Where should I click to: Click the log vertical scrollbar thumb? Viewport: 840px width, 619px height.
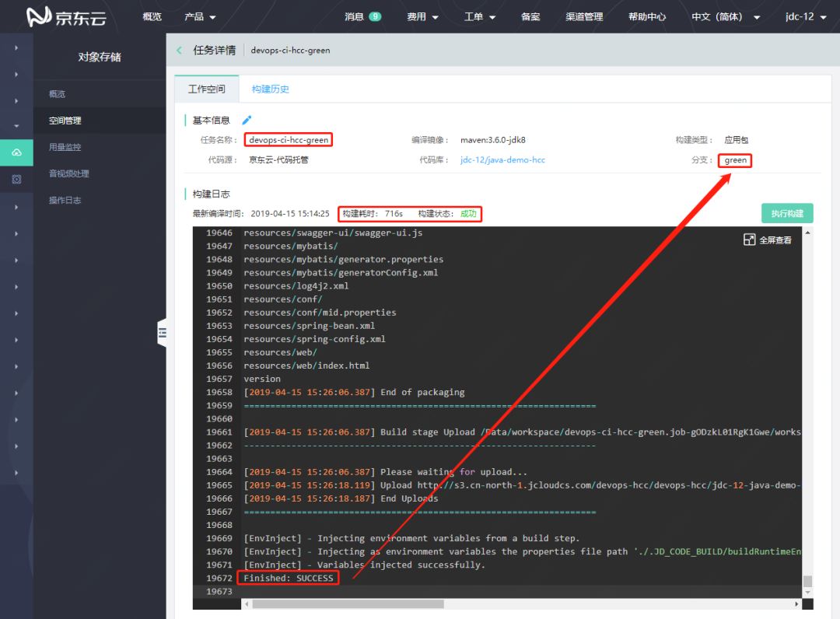pos(807,581)
